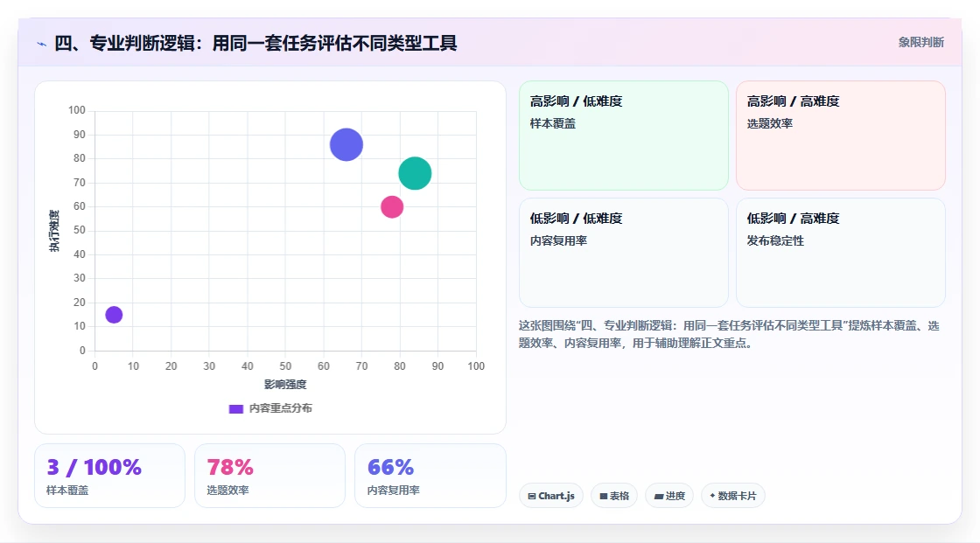Select the teal bubble on the chart

click(415, 173)
